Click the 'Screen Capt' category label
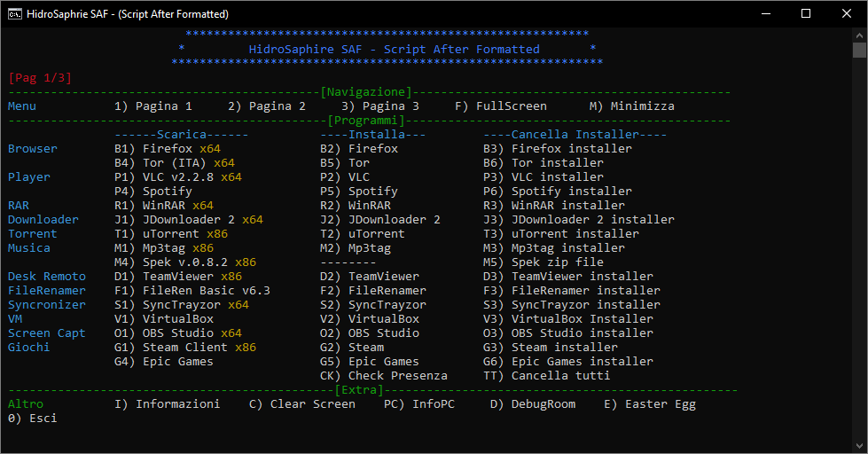The height and width of the screenshot is (454, 868). [47, 333]
